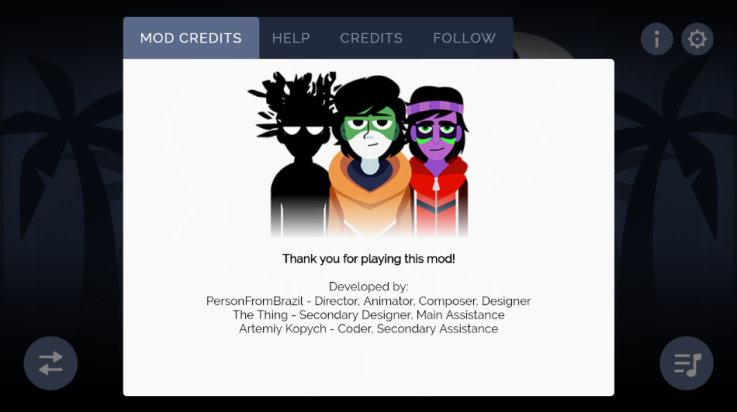Image resolution: width=737 pixels, height=412 pixels.
Task: Click the swap arrows round button
Action: tap(51, 363)
